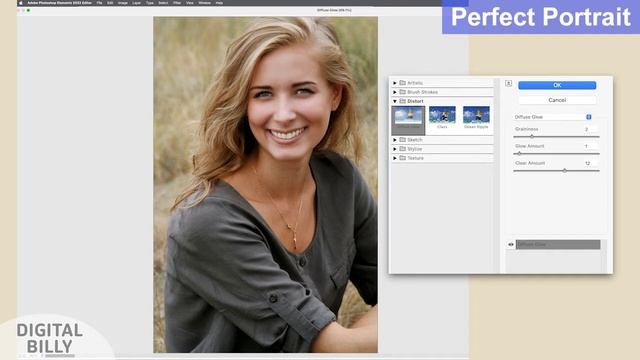Click the Graininess slider
Screen dimensions: 640x360
tap(556, 137)
